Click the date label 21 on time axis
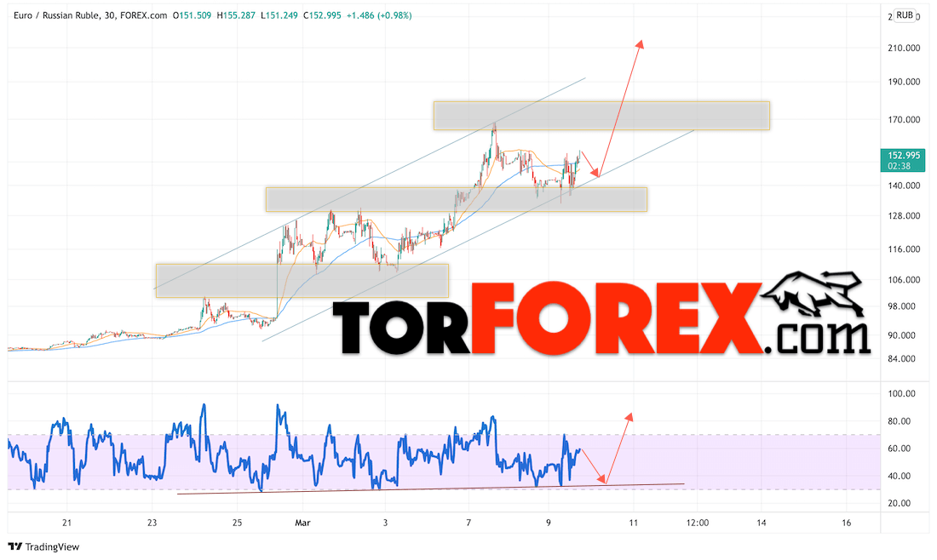937x560 pixels. click(x=67, y=523)
